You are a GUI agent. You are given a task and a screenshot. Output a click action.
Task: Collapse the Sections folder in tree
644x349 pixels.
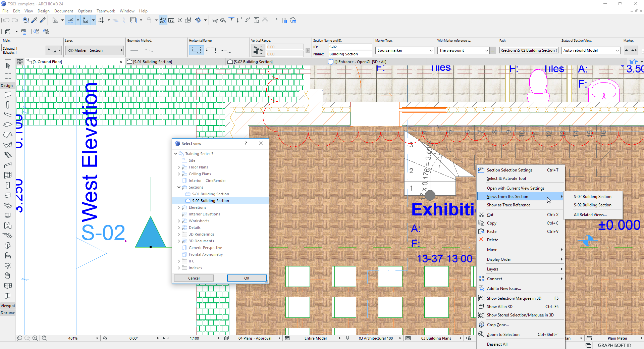[179, 187]
